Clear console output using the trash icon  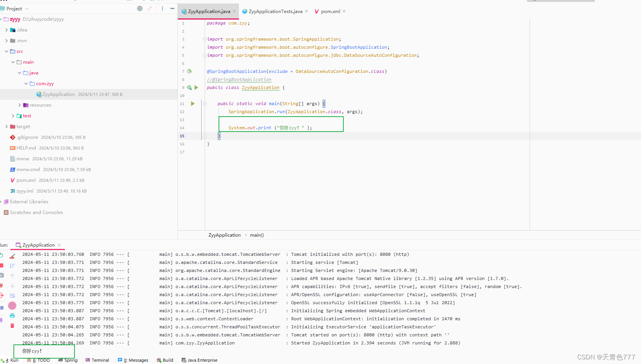[12, 325]
